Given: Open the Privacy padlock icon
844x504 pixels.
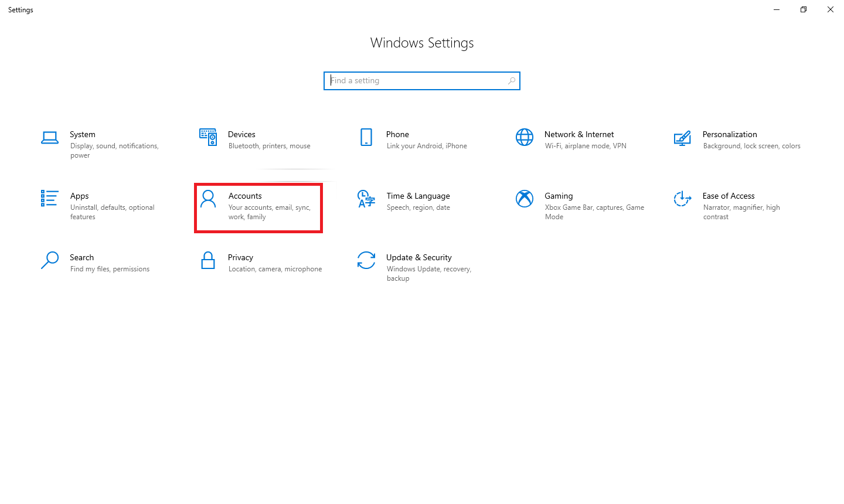Looking at the screenshot, I should 208,260.
